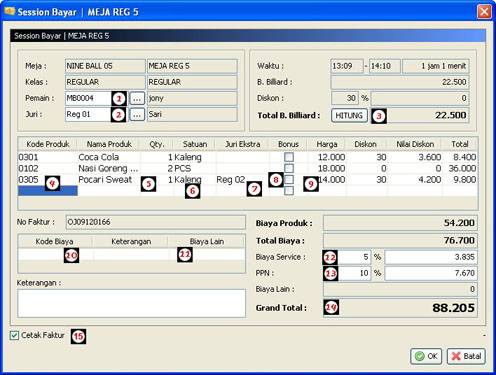Screen dimensions: 496x375
Task: Click the Harga column header
Action: (327, 144)
